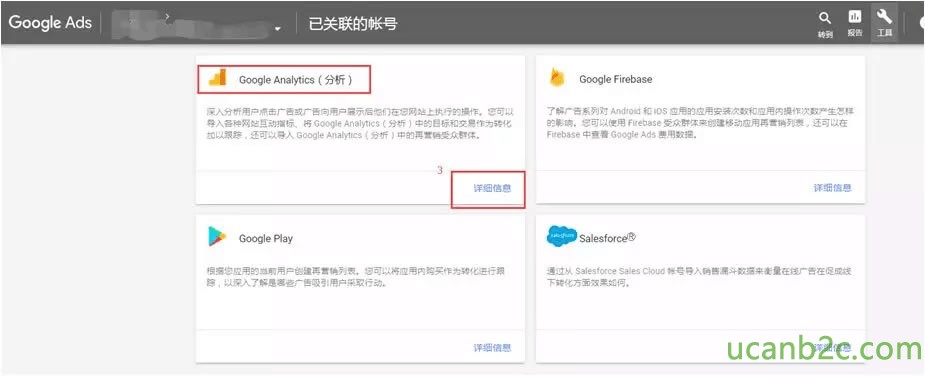Click the 已关联的帐号 page heading
This screenshot has width=925, height=376.
tap(353, 24)
